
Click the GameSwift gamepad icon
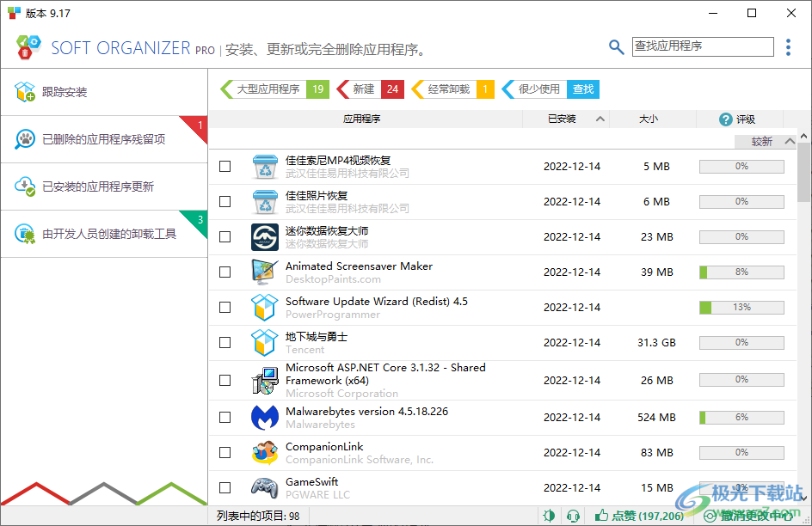(265, 487)
